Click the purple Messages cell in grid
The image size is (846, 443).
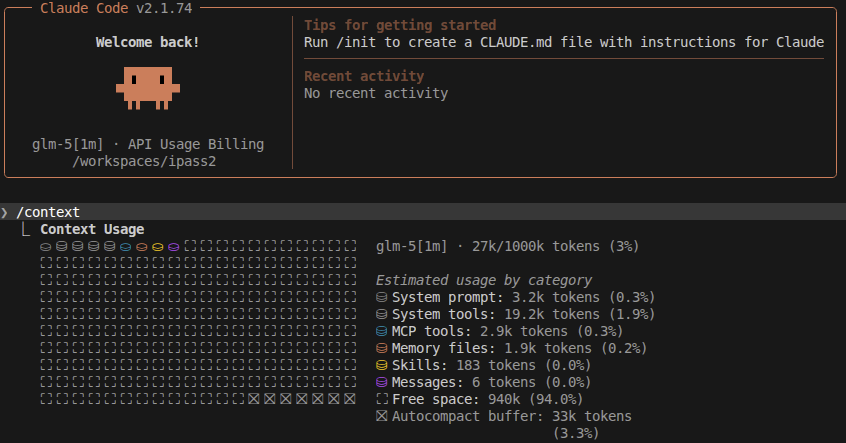pos(173,247)
